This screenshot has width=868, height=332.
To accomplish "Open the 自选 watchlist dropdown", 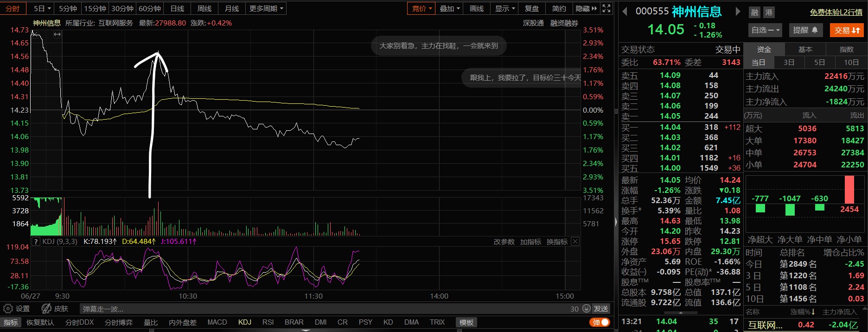I will coord(765,30).
